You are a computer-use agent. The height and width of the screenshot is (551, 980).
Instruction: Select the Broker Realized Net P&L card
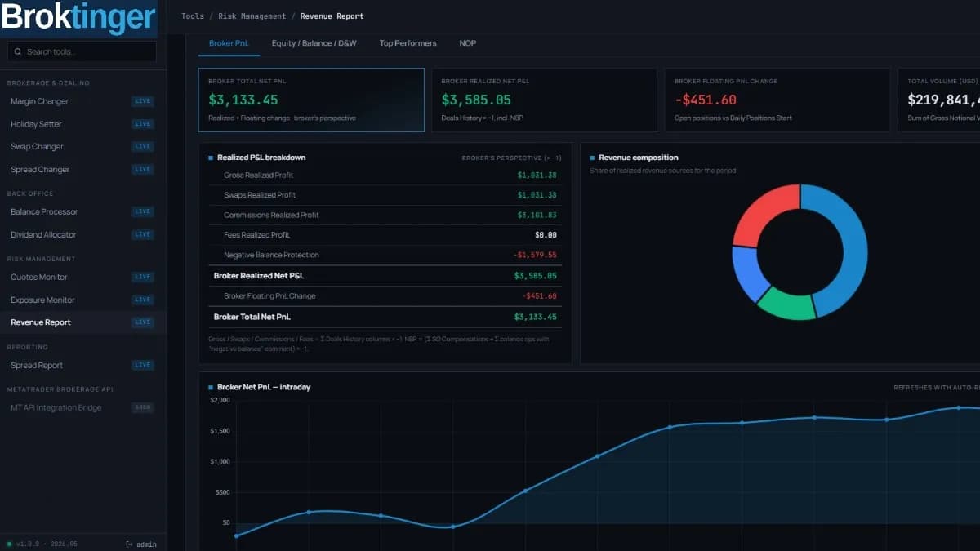tap(544, 100)
